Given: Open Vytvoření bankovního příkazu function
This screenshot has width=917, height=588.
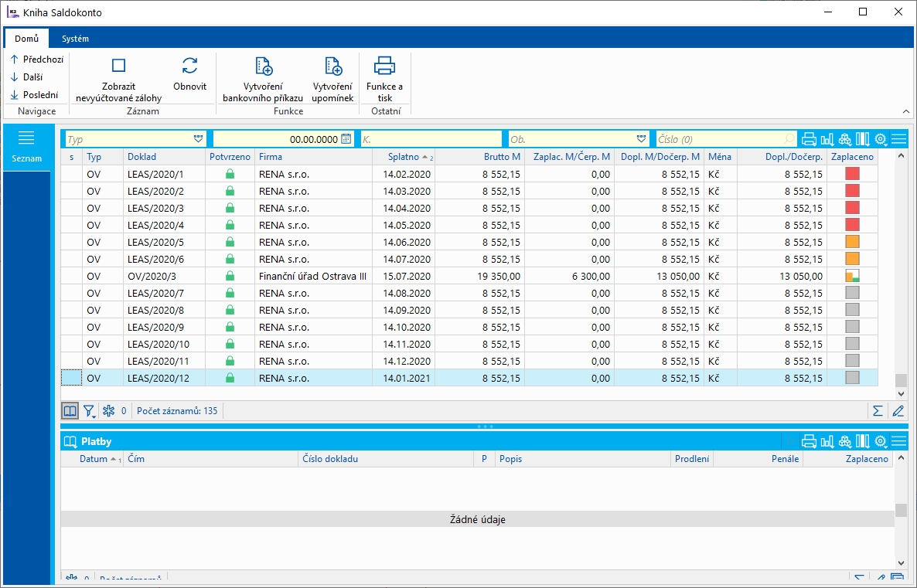Looking at the screenshot, I should coord(263,66).
